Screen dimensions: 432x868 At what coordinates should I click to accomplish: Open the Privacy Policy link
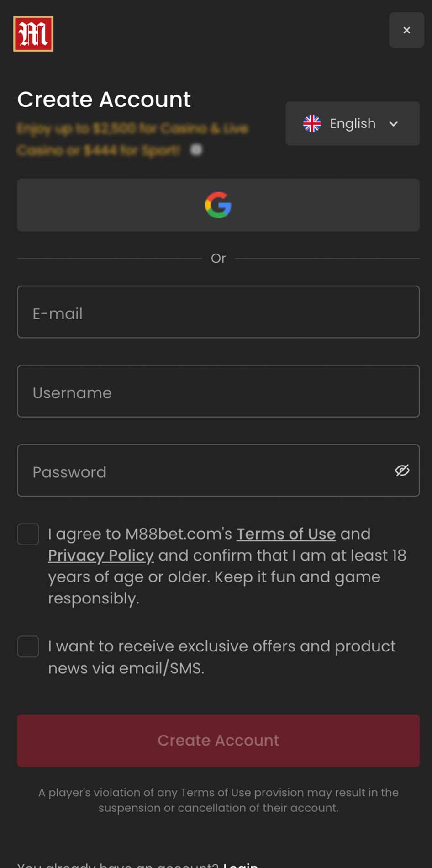101,556
